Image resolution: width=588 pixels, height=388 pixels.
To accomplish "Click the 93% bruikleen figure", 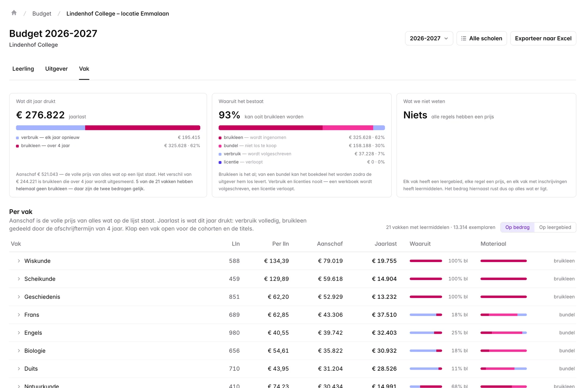I will (x=229, y=115).
